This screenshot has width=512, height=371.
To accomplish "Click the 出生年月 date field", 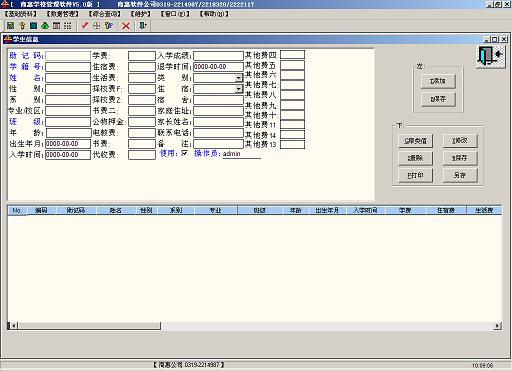I will click(x=68, y=144).
